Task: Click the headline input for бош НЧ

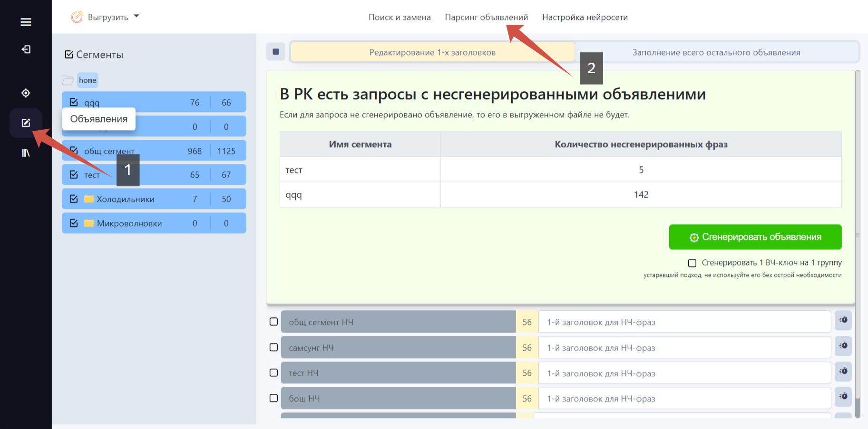Action: 684,399
